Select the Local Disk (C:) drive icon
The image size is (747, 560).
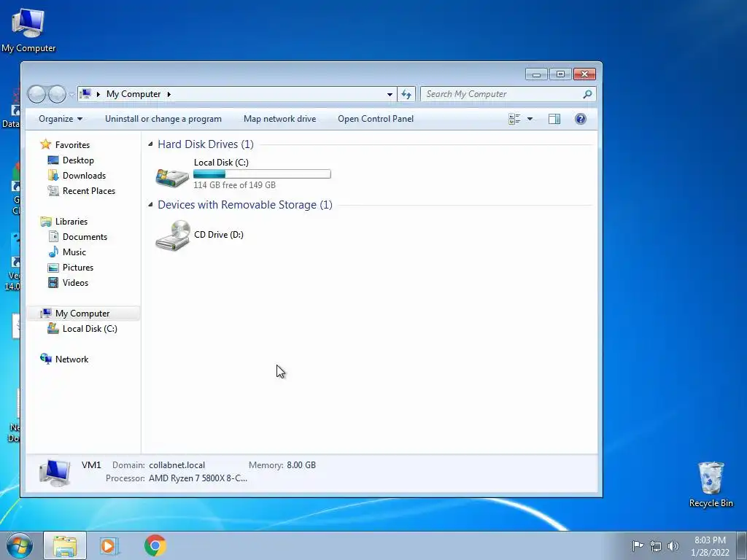coord(172,178)
